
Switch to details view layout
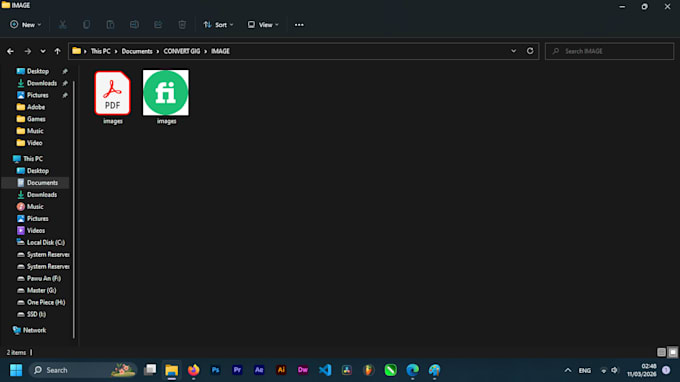click(x=661, y=352)
